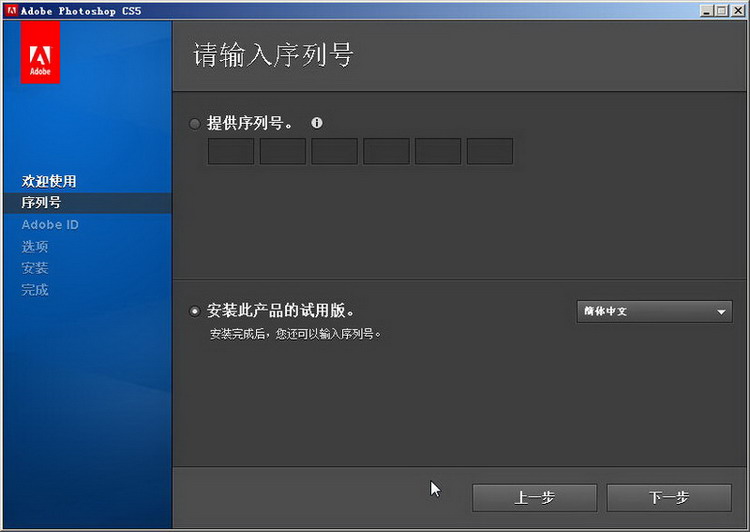Maximize the Photoshop CS5 installer window
Screen dimensions: 750x532
point(722,11)
